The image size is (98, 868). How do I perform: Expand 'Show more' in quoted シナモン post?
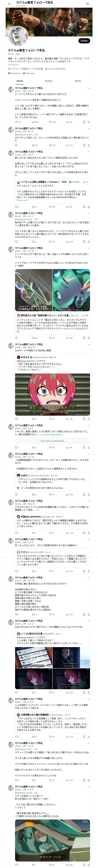(x=22, y=200)
